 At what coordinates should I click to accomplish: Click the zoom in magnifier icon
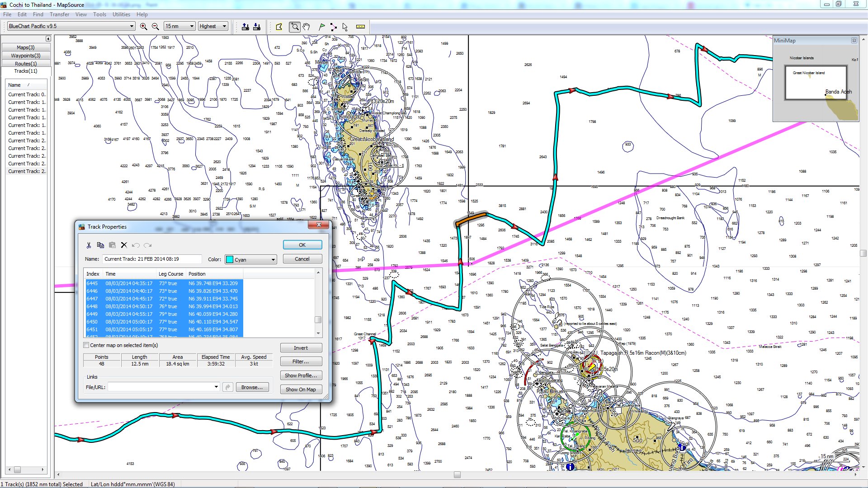click(144, 27)
